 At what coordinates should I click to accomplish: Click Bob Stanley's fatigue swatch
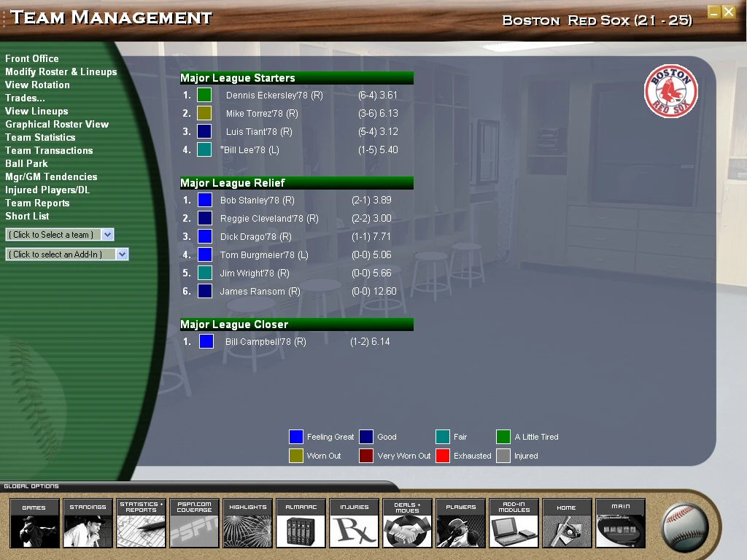coord(205,200)
